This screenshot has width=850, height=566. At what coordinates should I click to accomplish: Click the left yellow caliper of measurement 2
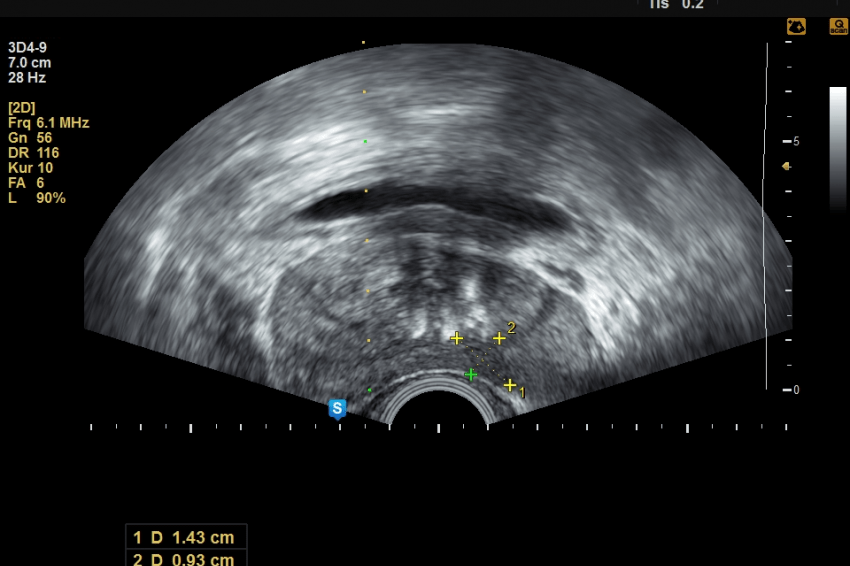(x=456, y=339)
